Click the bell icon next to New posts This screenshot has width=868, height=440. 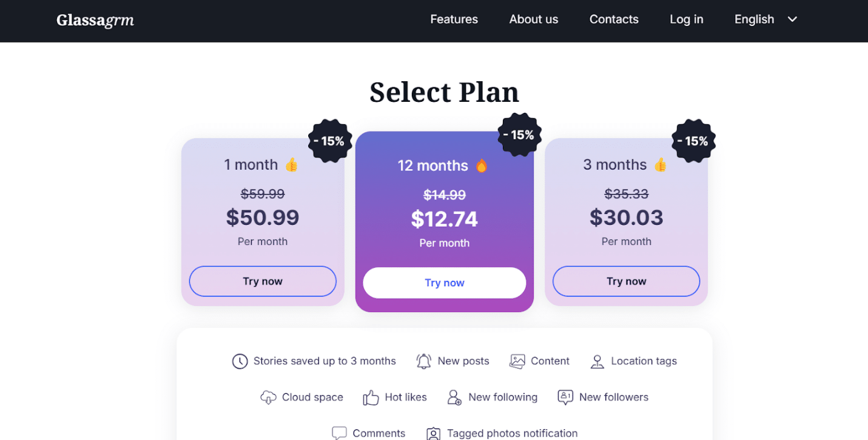tap(424, 361)
